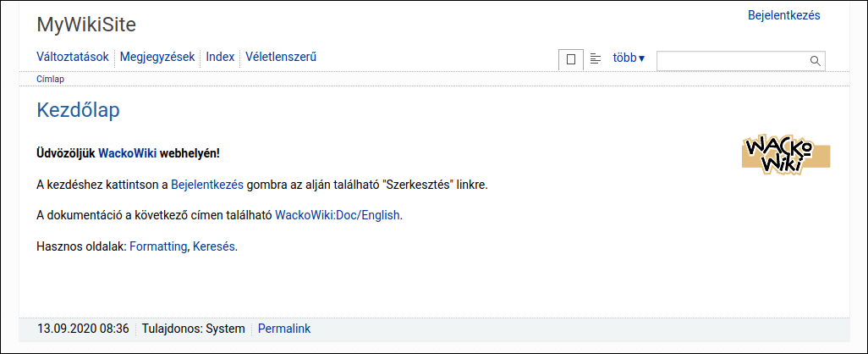The width and height of the screenshot is (868, 354).
Task: Go to the Index page
Action: point(220,58)
